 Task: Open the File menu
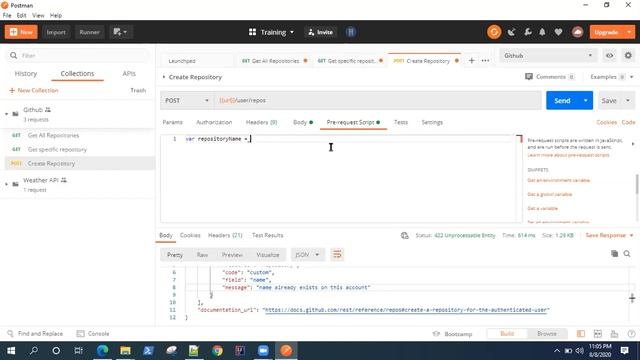[7, 16]
